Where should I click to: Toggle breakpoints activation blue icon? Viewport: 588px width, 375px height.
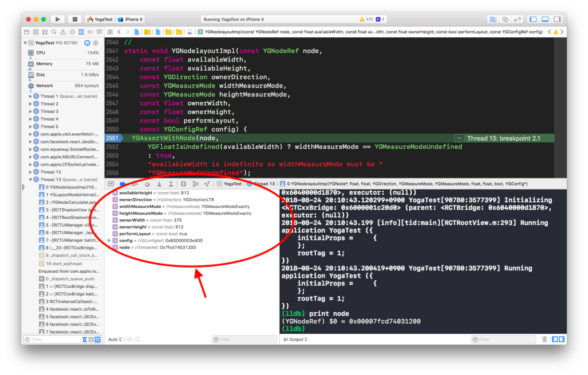tap(123, 184)
